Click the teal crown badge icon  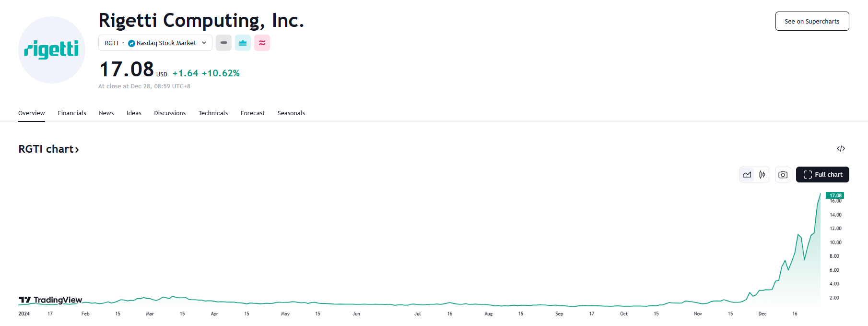[243, 43]
